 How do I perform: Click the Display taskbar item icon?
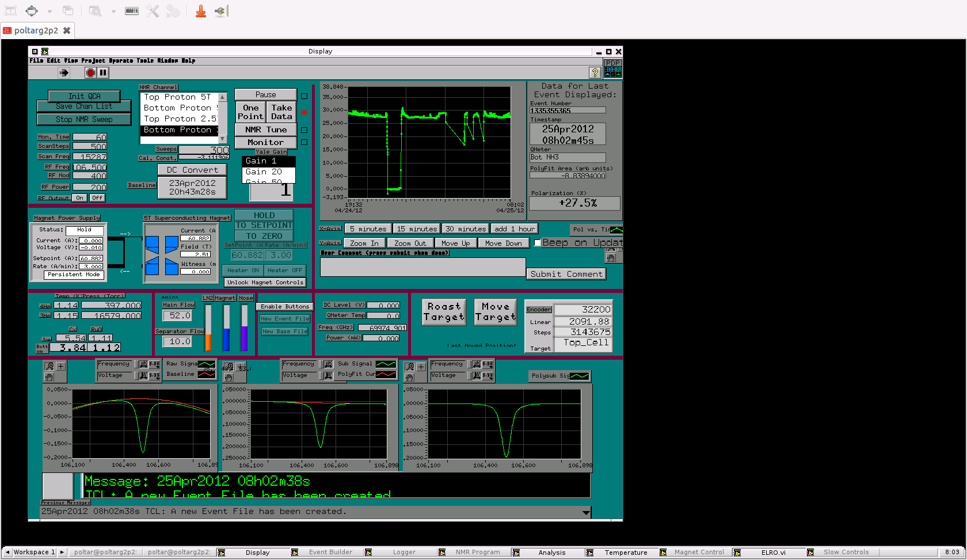click(x=222, y=553)
